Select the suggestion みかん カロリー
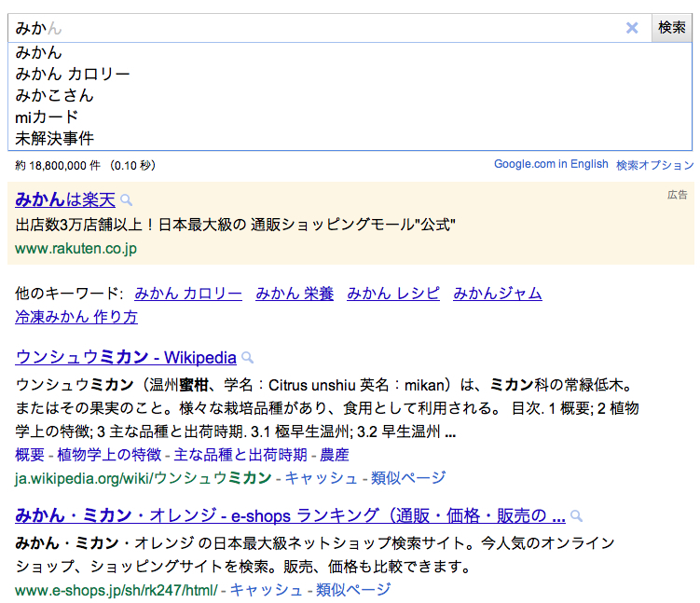This screenshot has width=700, height=603. tap(350, 74)
